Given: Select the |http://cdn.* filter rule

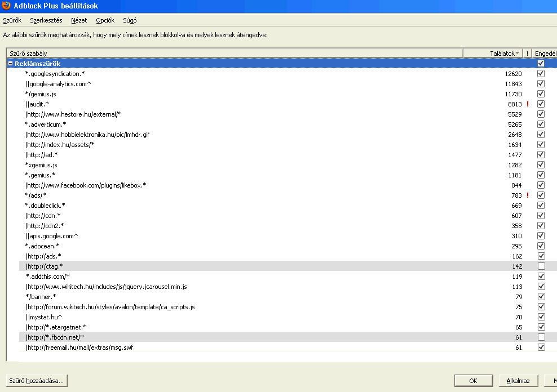Looking at the screenshot, I should coord(43,216).
